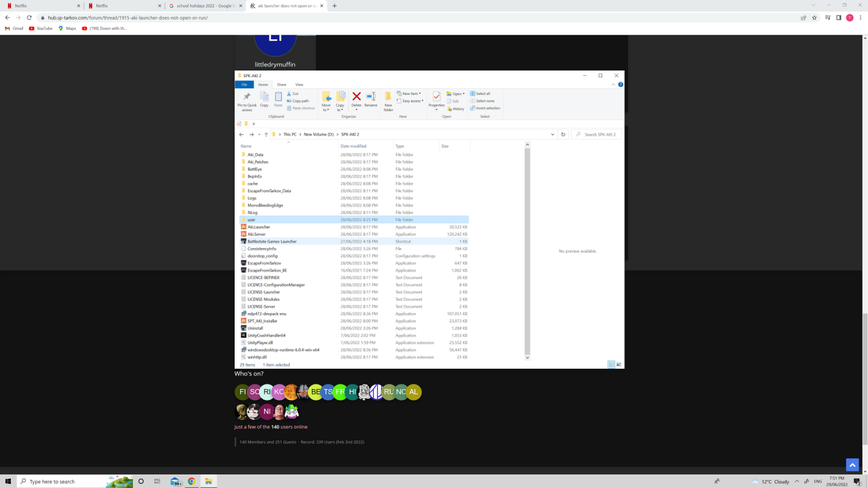The image size is (868, 488).
Task: Click the Cut scissors icon
Action: click(289, 94)
